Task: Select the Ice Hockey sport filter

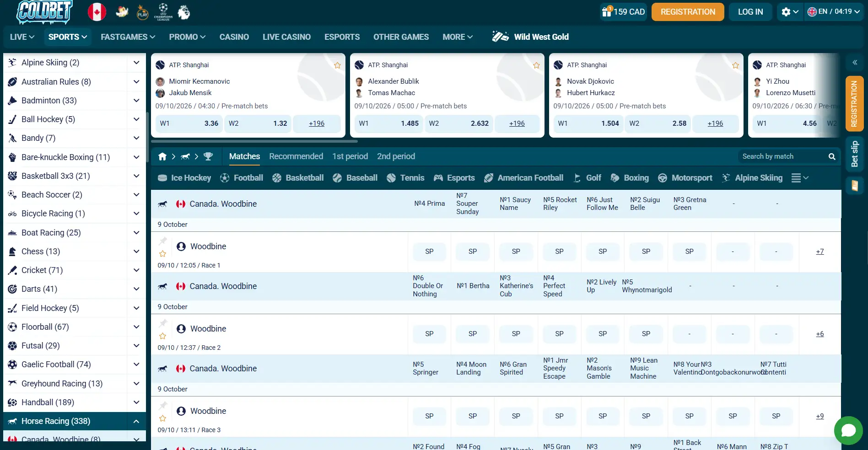Action: 184,178
